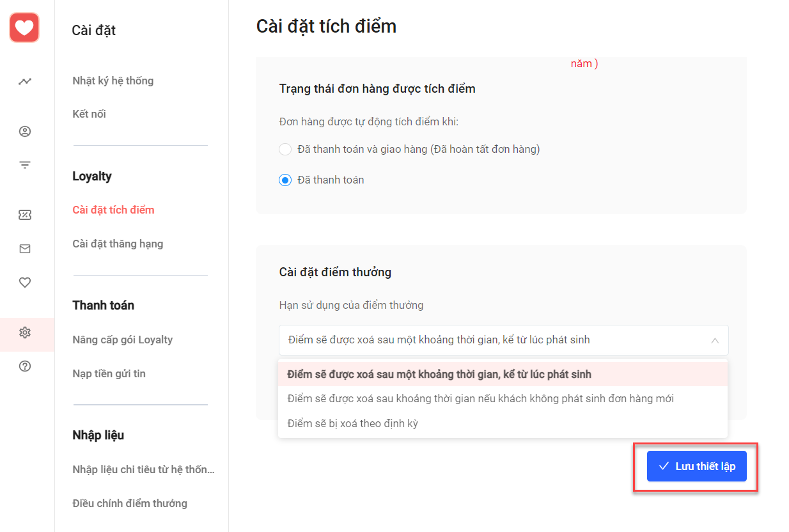Screen dimensions: 789x532
Task: Go to 'Nâng cấp gói Loyalty'
Action: click(123, 340)
